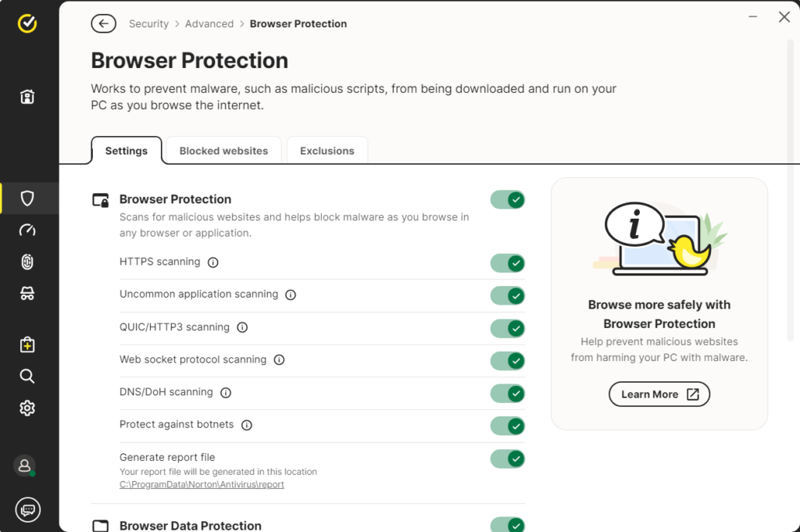Disable the main Browser Protection toggle
800x532 pixels.
point(508,200)
